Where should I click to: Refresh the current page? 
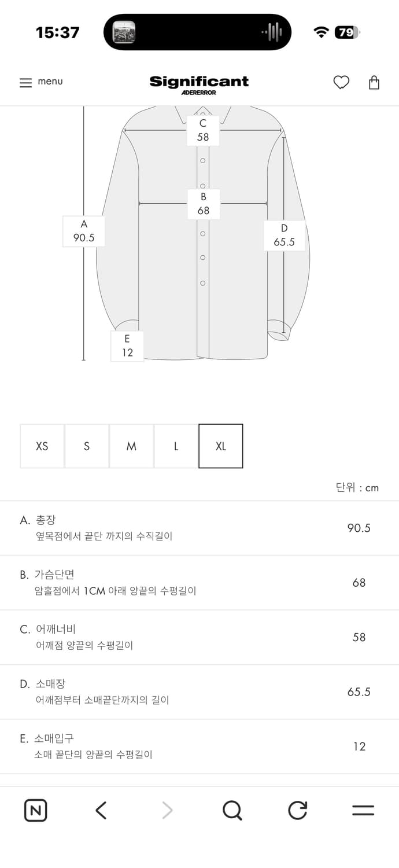[x=297, y=810]
